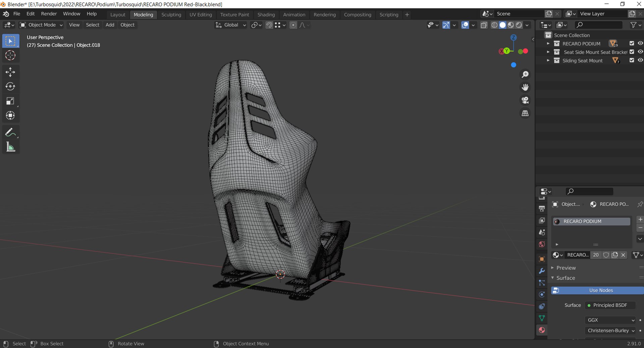Switch to Wireframe viewport shading
The height and width of the screenshot is (348, 644).
494,25
